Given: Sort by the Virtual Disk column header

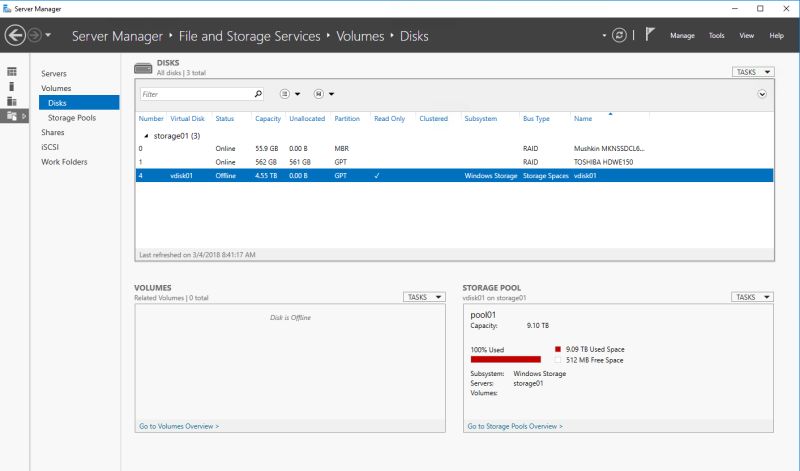Looking at the screenshot, I should 187,118.
